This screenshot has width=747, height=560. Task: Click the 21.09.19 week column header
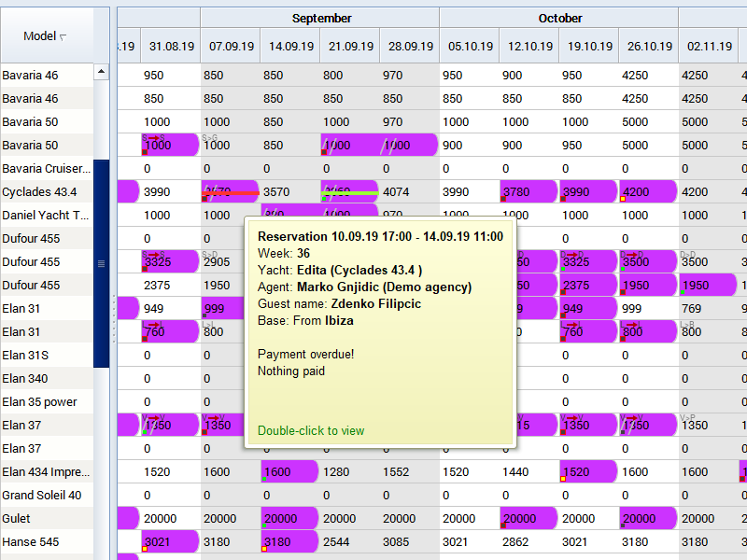point(349,46)
